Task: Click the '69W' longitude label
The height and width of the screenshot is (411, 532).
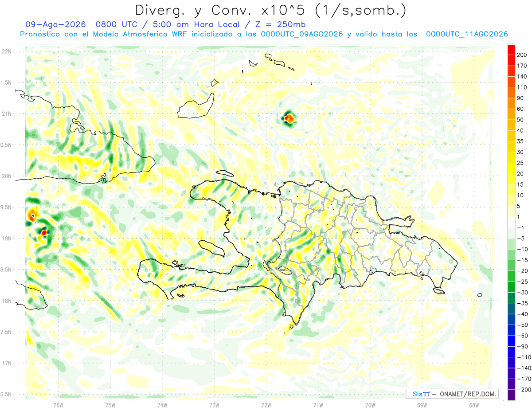Action: (x=422, y=405)
